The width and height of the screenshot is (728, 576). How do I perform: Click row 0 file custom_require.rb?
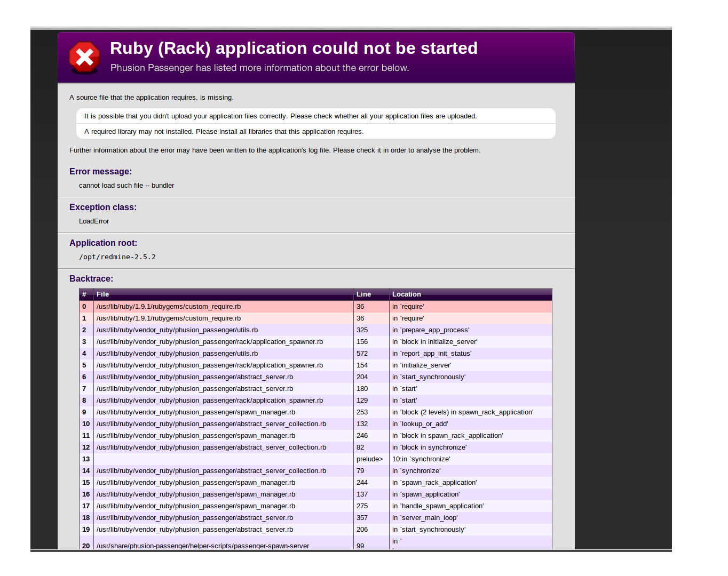coord(169,307)
